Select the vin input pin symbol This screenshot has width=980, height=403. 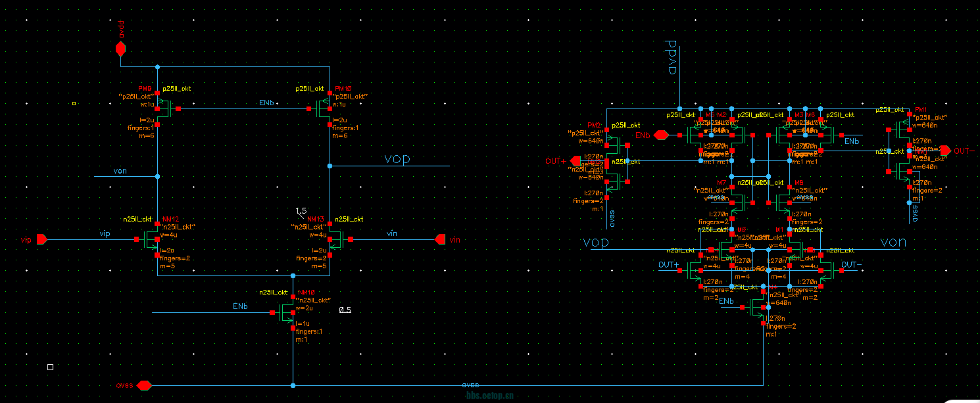click(440, 240)
